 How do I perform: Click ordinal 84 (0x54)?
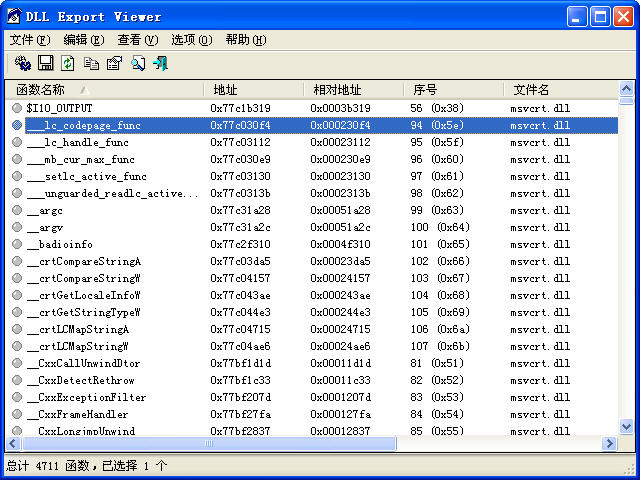click(437, 414)
